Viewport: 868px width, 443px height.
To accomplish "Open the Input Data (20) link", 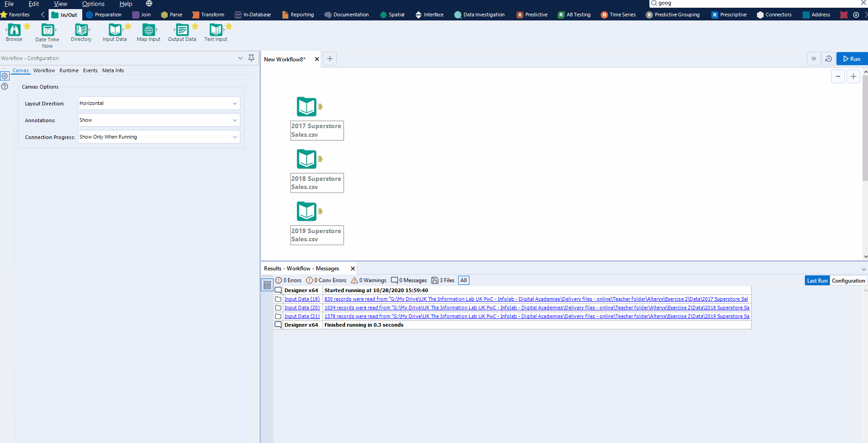I will point(302,308).
